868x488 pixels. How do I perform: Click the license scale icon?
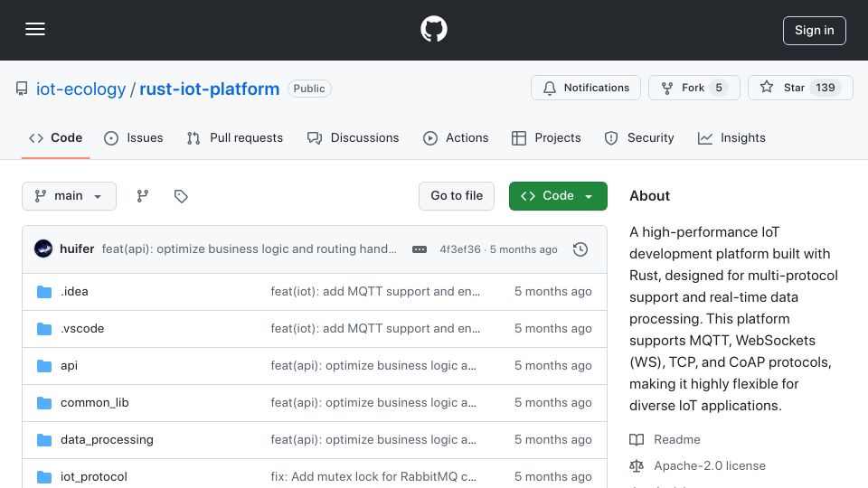tap(637, 466)
